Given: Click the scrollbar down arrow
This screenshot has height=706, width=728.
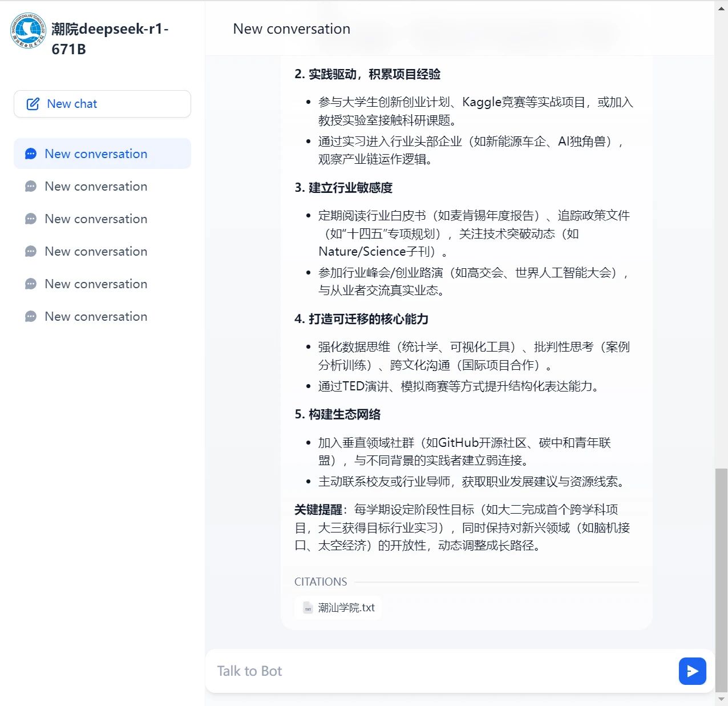Looking at the screenshot, I should (721, 699).
